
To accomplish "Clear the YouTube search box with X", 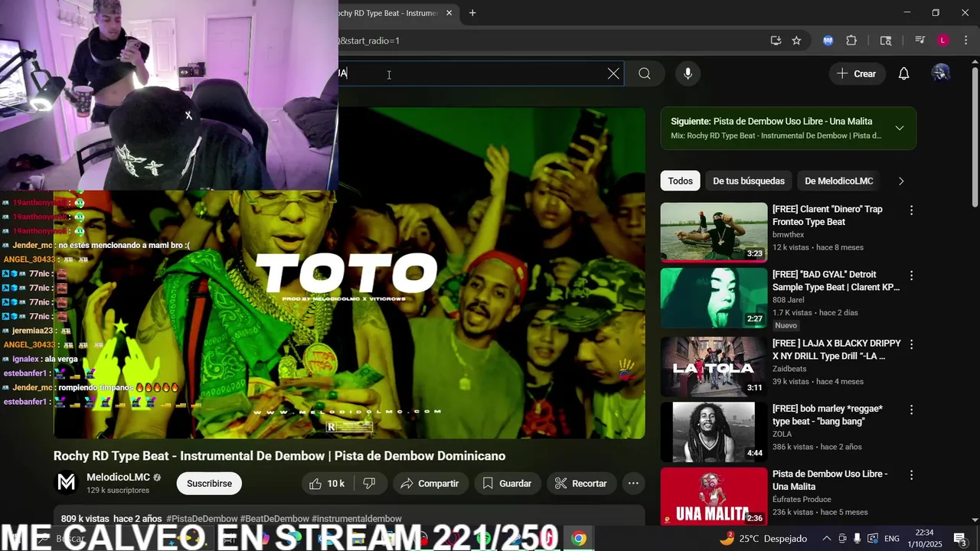I will pyautogui.click(x=613, y=73).
